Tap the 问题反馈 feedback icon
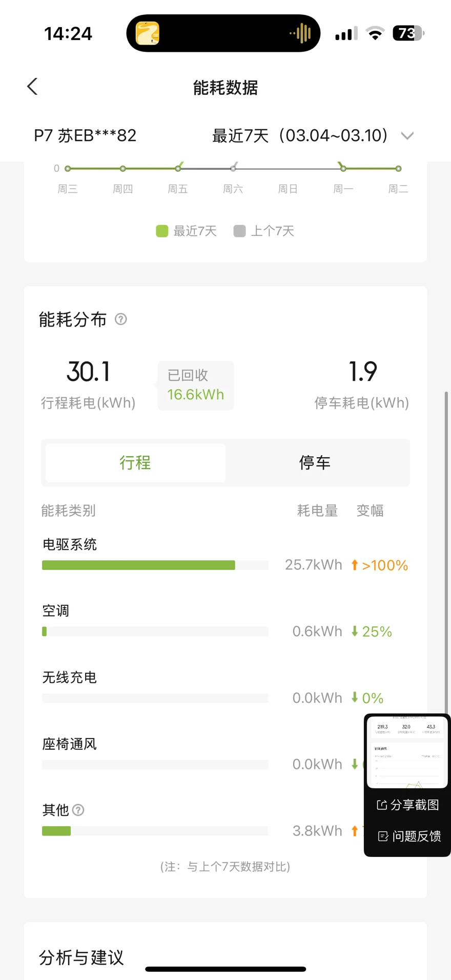The height and width of the screenshot is (980, 451). (383, 836)
